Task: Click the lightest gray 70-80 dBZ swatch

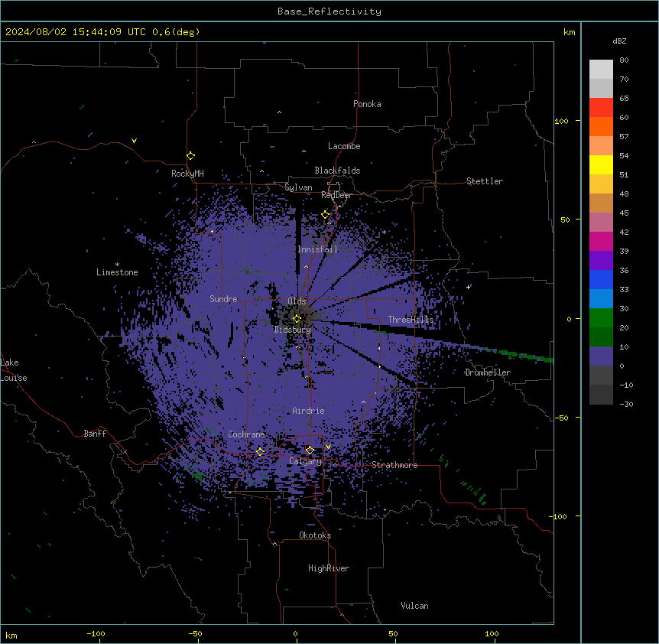Action: 601,69
